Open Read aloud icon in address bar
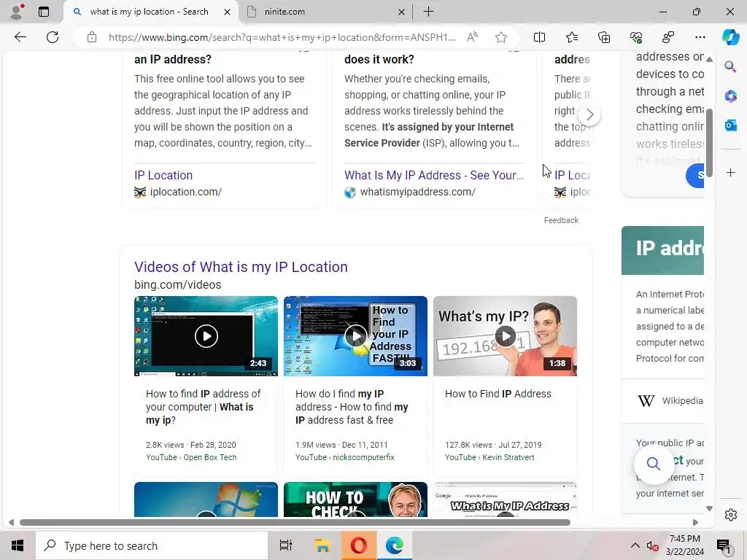The height and width of the screenshot is (560, 747). [x=472, y=37]
